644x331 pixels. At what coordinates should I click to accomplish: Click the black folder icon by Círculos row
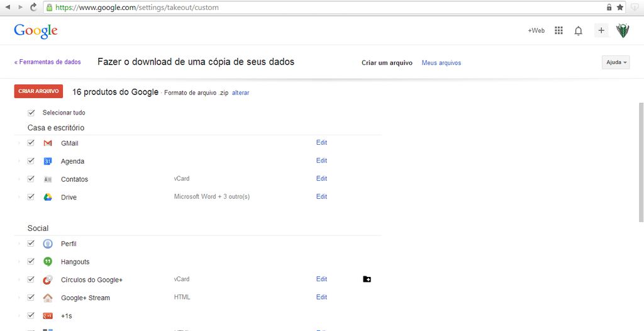click(x=367, y=279)
